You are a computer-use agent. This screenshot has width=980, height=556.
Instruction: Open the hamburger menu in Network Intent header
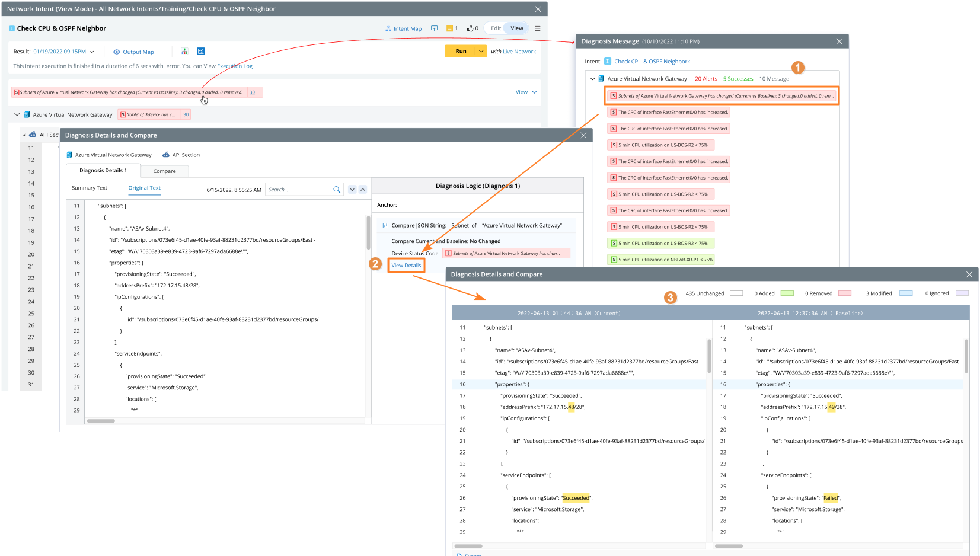tap(538, 28)
